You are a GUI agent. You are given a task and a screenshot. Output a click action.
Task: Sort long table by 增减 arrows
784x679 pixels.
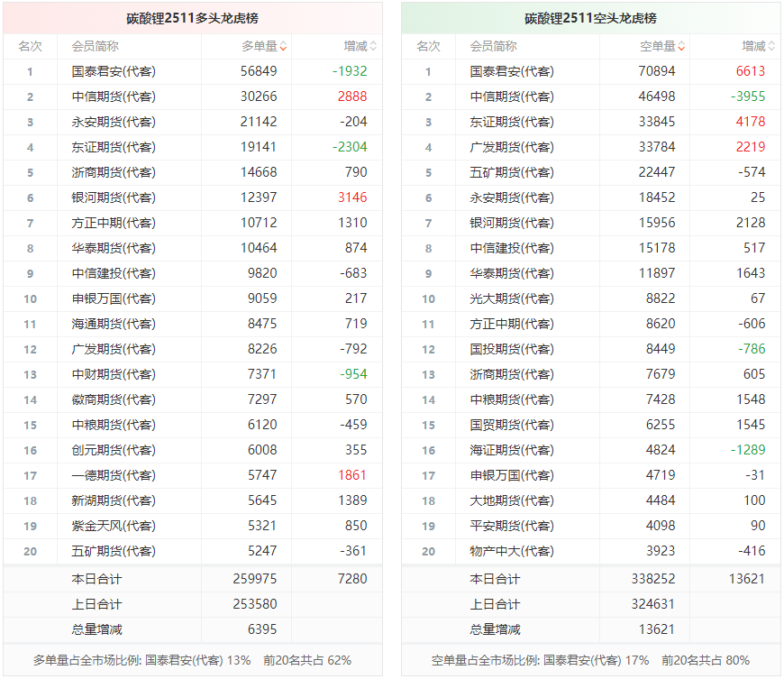pyautogui.click(x=373, y=47)
